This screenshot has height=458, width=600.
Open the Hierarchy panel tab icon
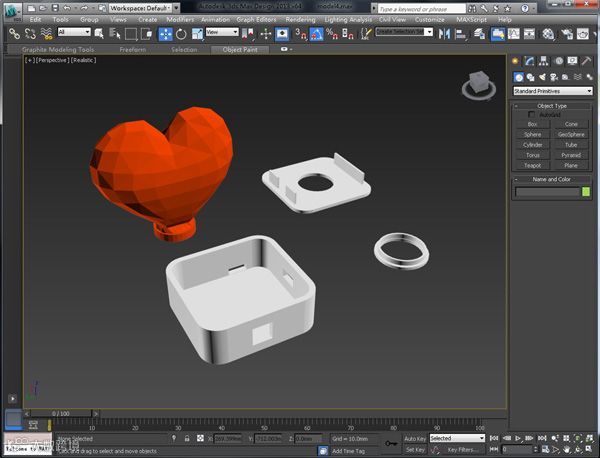pos(541,62)
